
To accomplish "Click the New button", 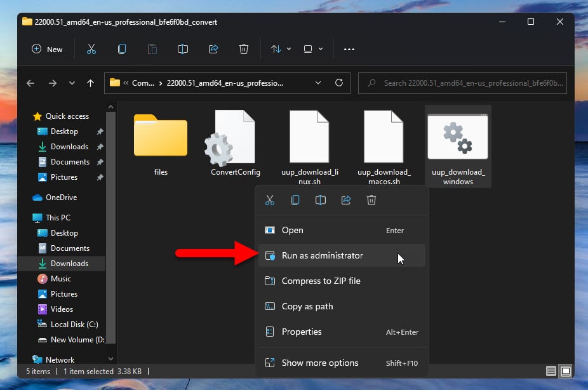I will pyautogui.click(x=48, y=49).
